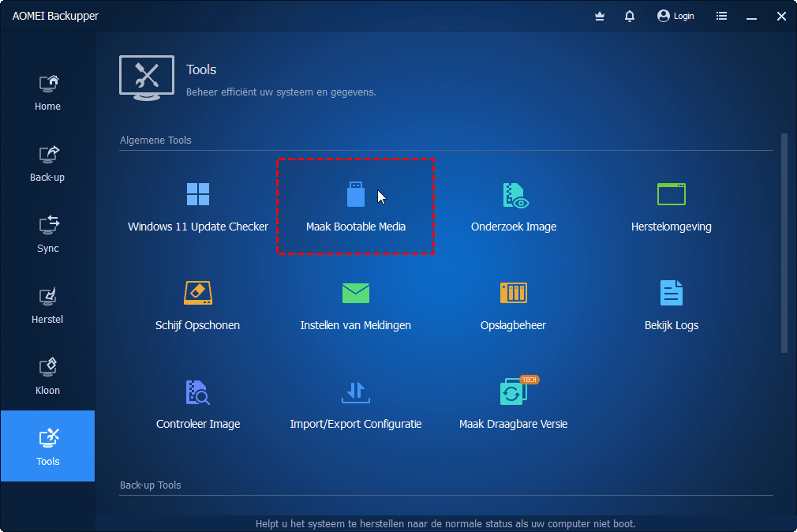Click the Algemene Tools section heading

155,140
